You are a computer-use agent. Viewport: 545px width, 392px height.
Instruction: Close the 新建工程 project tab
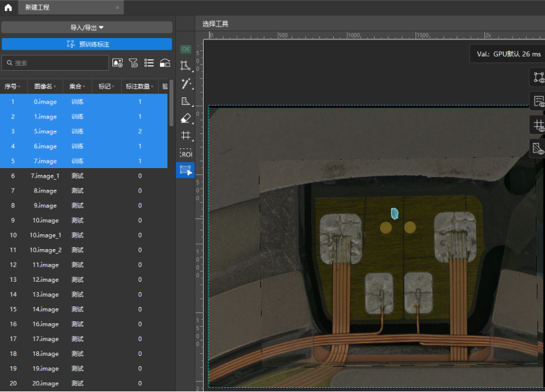tap(117, 7)
